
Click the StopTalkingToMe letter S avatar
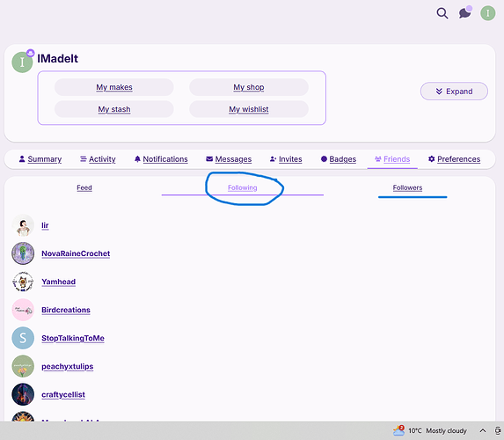point(23,338)
